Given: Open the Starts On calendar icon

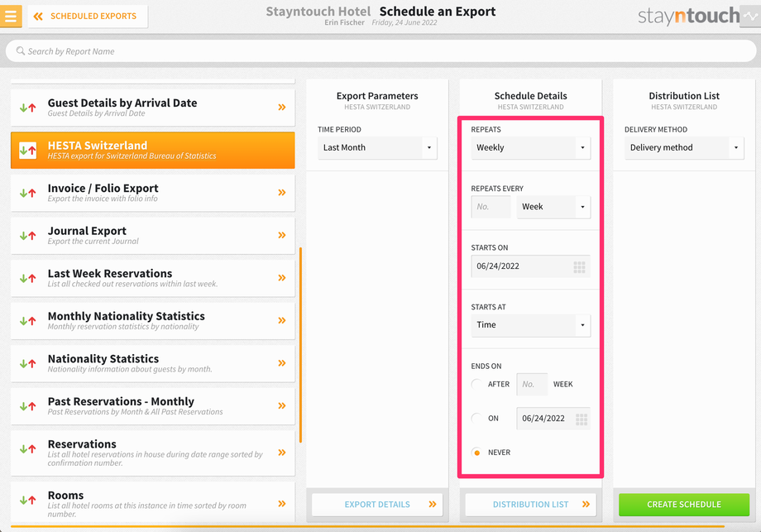Looking at the screenshot, I should [x=579, y=267].
